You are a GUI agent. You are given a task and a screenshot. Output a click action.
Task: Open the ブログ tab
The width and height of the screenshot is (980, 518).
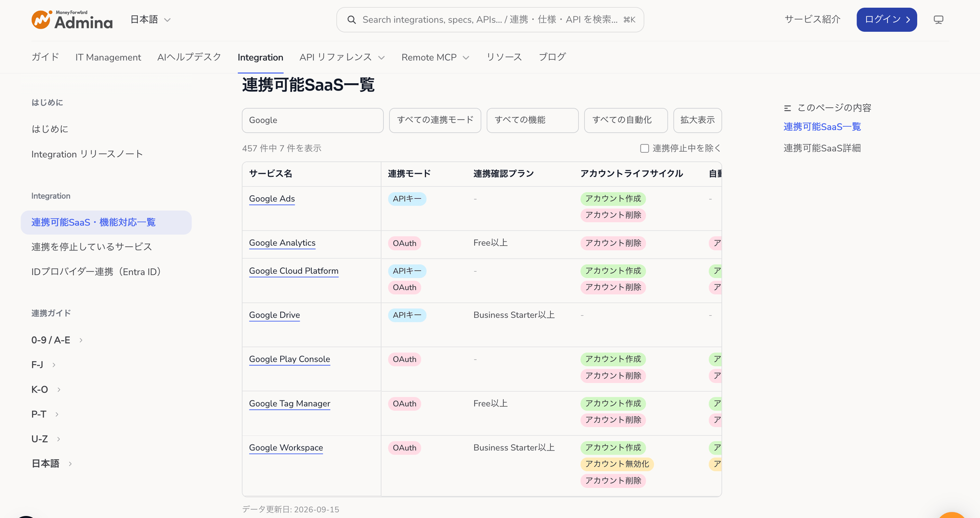552,57
